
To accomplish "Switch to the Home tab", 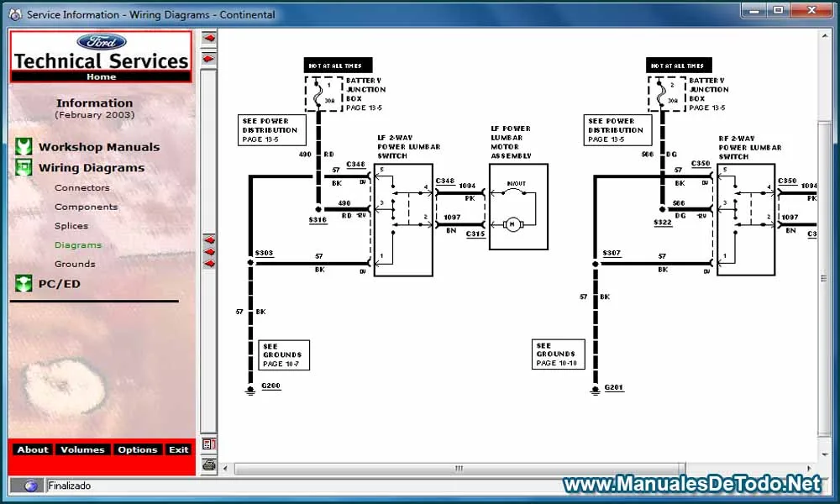I will point(101,76).
